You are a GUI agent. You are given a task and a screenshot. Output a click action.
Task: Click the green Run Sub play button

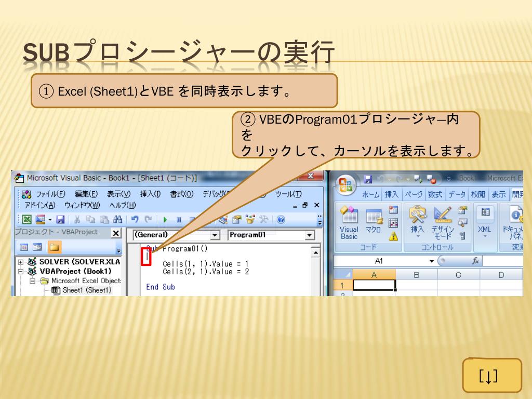pos(165,220)
